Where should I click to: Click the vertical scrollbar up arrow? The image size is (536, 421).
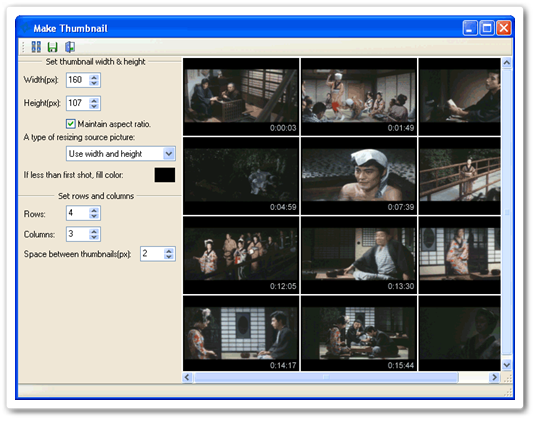pyautogui.click(x=507, y=63)
